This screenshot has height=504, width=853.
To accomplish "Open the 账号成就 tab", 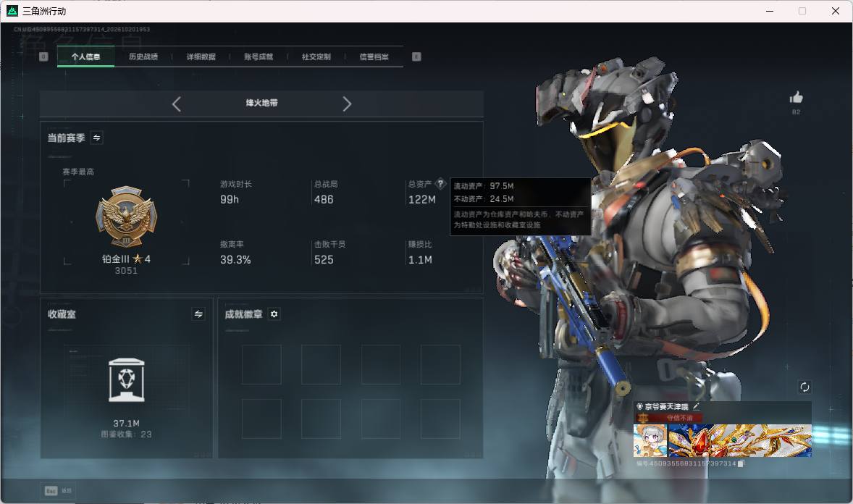I will point(259,56).
